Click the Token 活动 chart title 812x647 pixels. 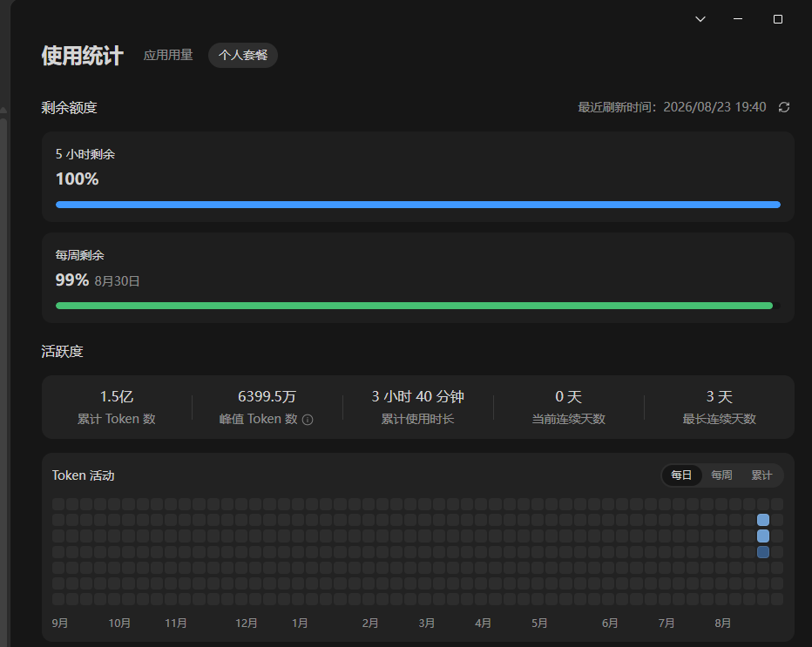tap(84, 475)
